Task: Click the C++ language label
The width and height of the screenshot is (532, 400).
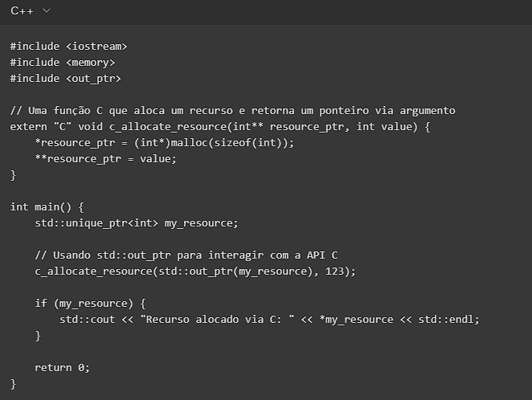Action: (22, 10)
